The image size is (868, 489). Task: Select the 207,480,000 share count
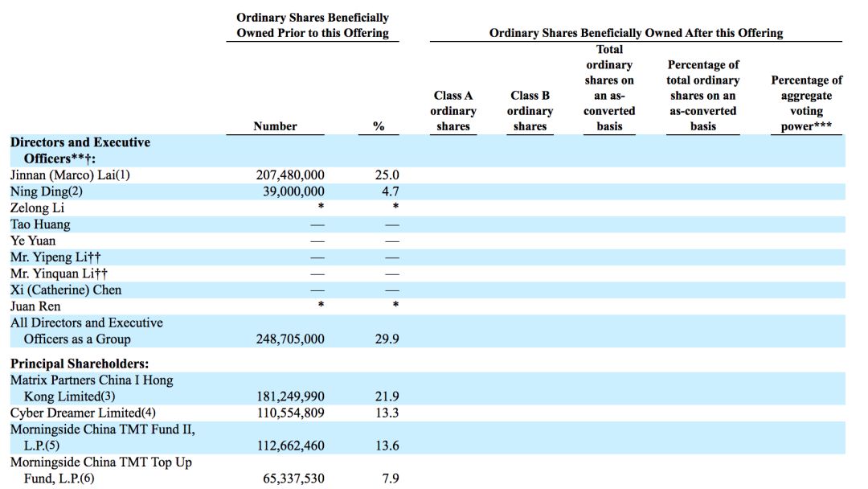click(289, 175)
